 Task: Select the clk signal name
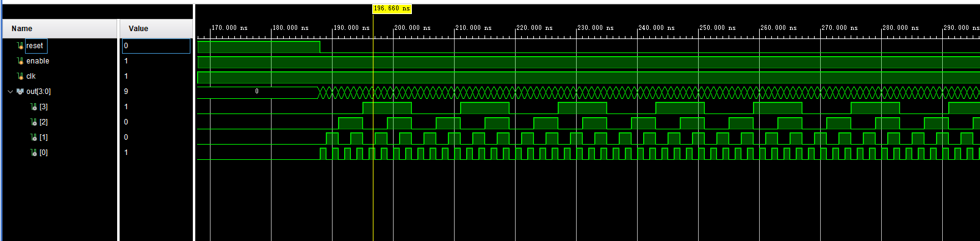click(31, 76)
